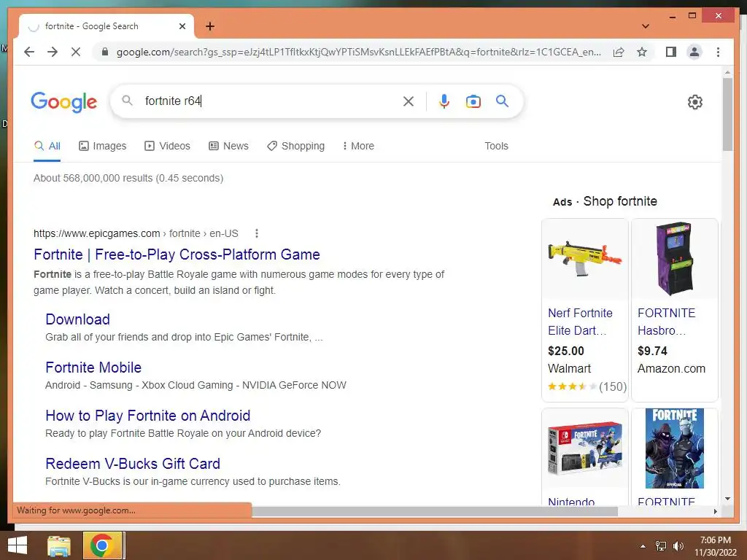Click Chrome icon in taskbar
747x560 pixels.
tap(102, 545)
